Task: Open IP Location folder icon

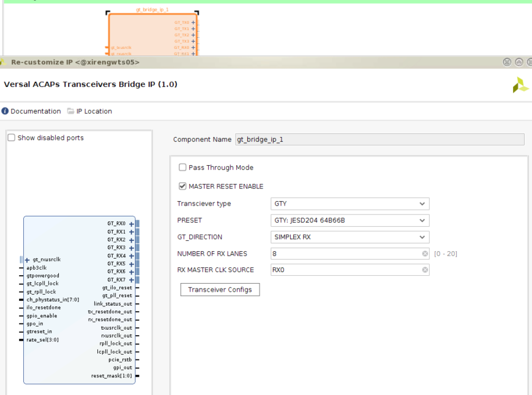Action: pos(70,111)
